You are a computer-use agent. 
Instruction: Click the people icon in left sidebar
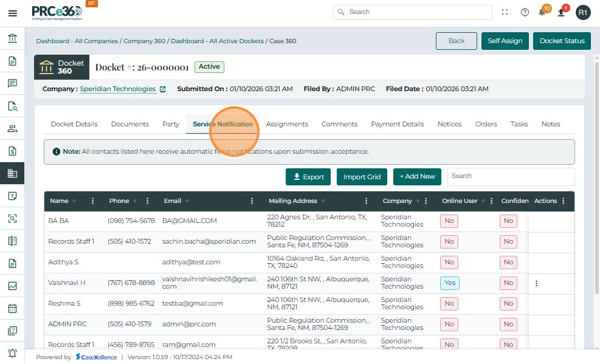tap(12, 128)
